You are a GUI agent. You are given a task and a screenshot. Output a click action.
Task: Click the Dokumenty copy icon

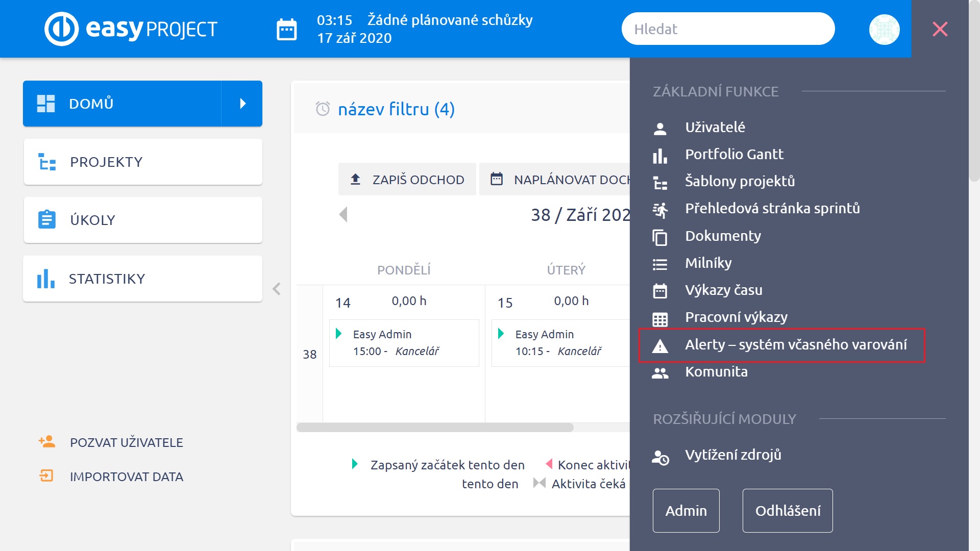point(660,237)
